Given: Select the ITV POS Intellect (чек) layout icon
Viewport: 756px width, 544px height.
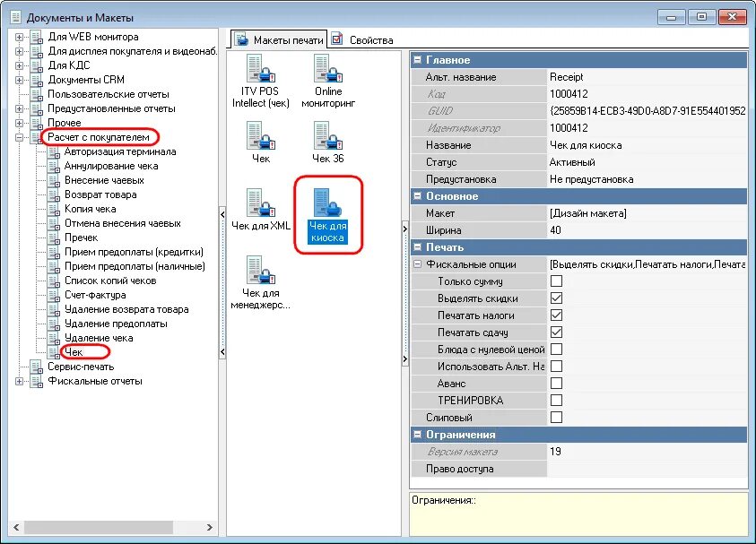Looking at the screenshot, I should coord(259,70).
